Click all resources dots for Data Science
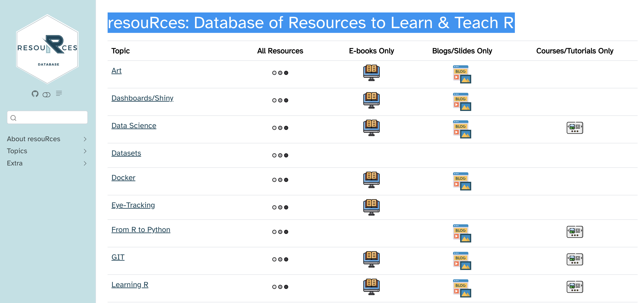Viewport: 644px width, 303px height. [x=280, y=128]
